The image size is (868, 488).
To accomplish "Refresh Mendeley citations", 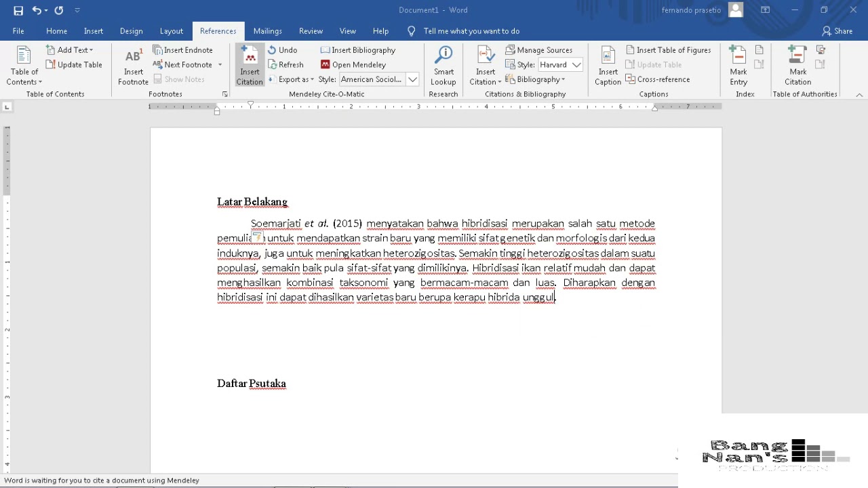I will 285,65.
